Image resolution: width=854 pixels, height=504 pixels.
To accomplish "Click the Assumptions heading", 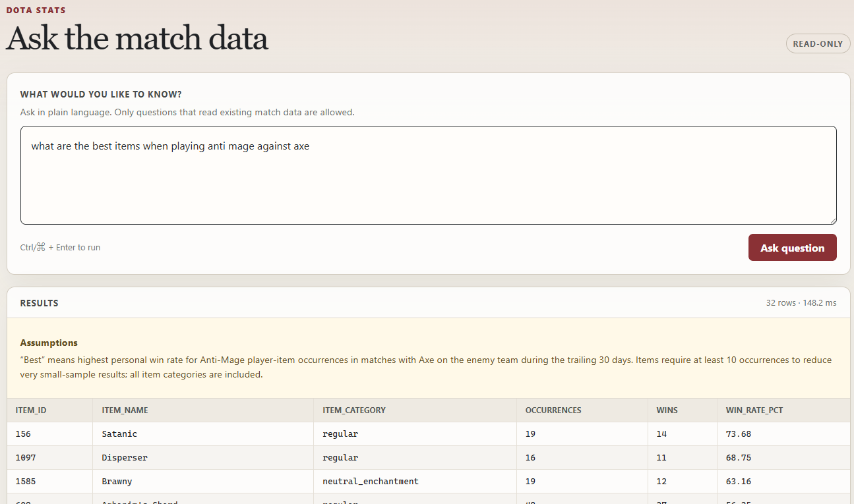I will (x=49, y=343).
